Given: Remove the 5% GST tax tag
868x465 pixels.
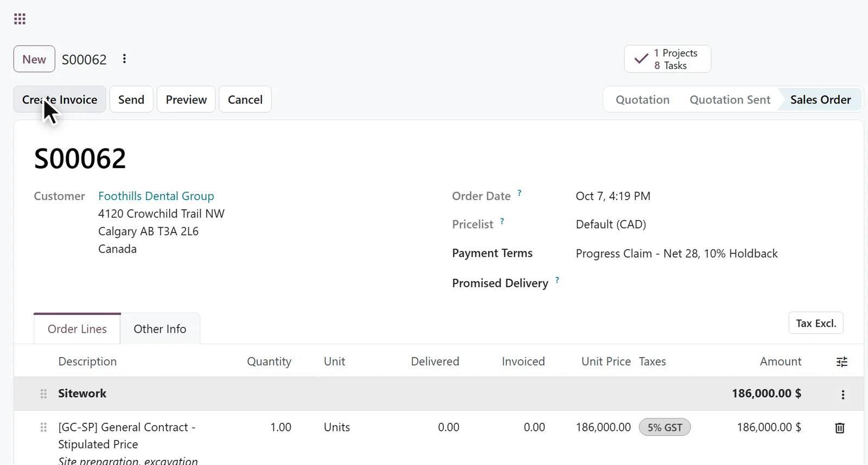Looking at the screenshot, I should 665,428.
